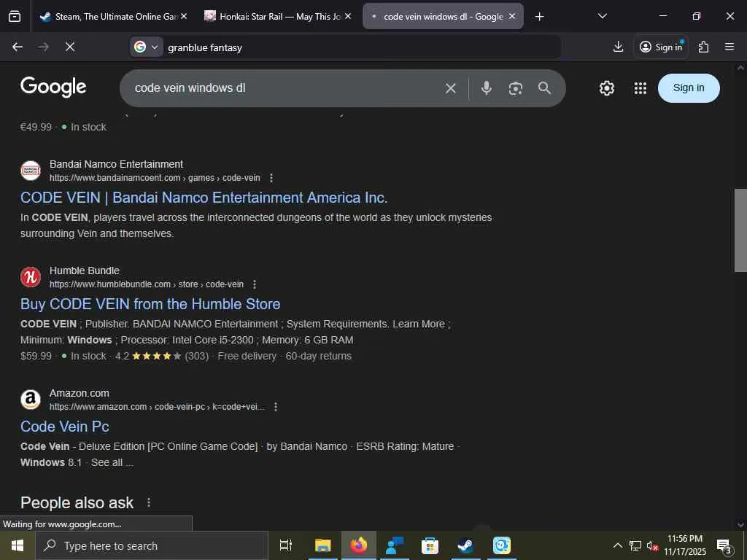Open Buy CODE VEIN Humble Store link

pyautogui.click(x=150, y=304)
